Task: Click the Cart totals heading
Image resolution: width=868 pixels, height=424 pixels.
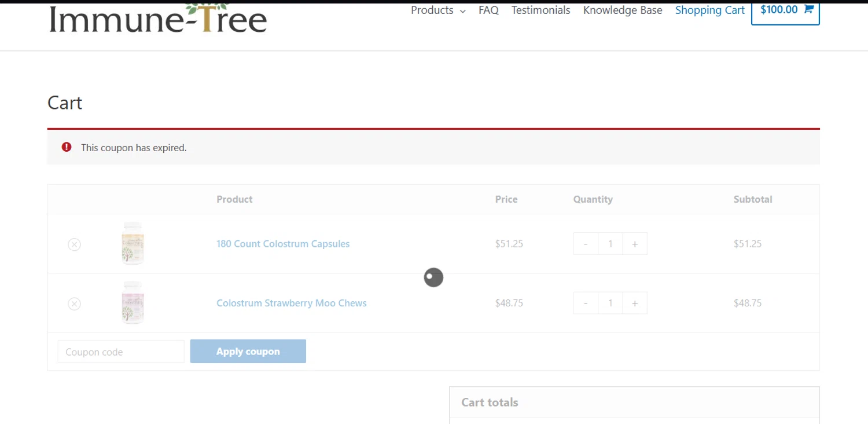Action: 490,403
